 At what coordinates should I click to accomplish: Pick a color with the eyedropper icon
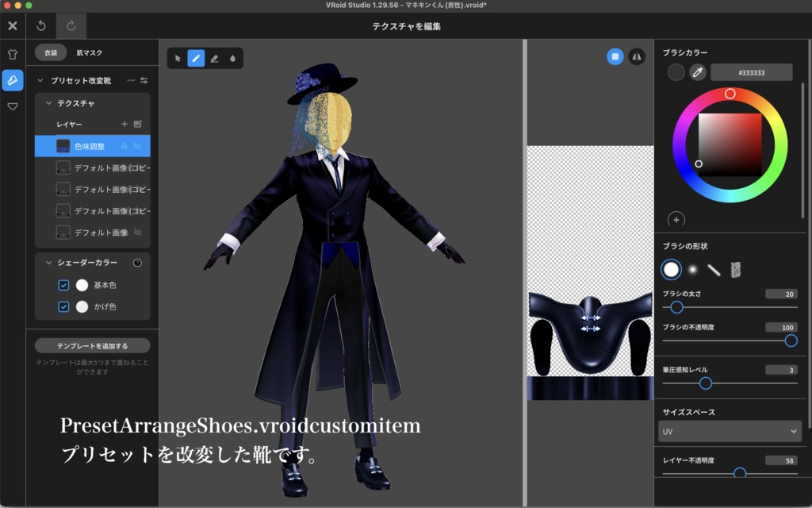click(x=698, y=71)
